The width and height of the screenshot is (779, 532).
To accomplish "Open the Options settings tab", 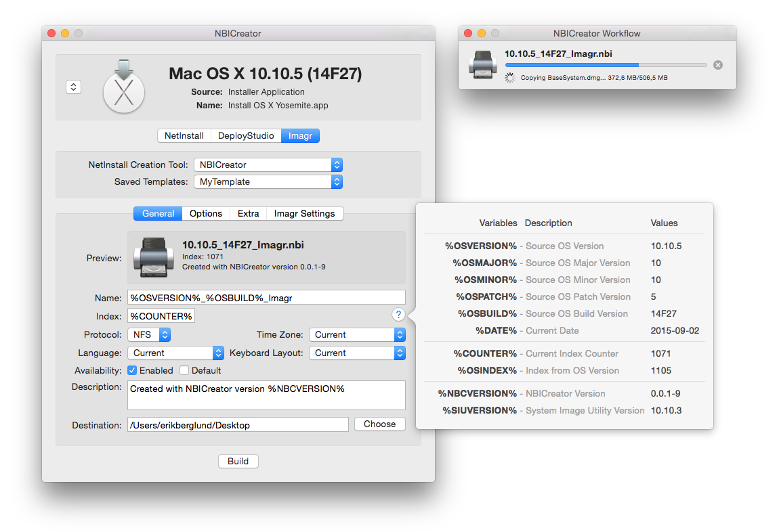I will pos(206,213).
